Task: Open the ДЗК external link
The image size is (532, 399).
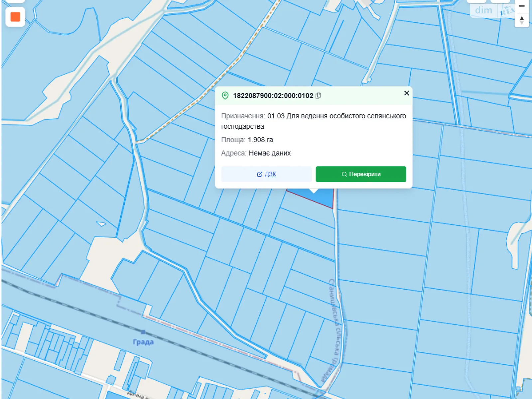Action: [x=266, y=174]
